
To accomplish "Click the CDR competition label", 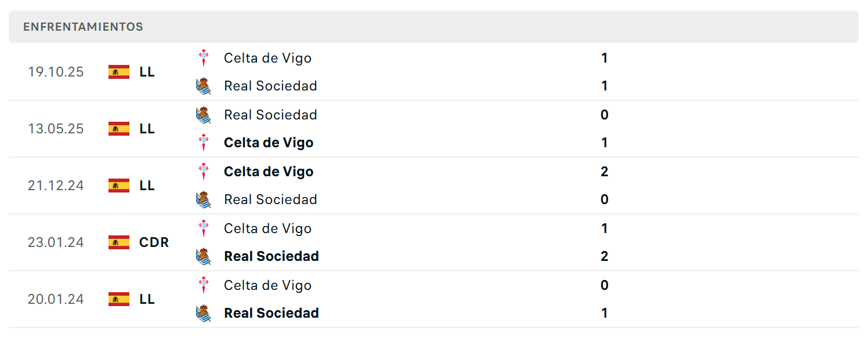I will click(x=154, y=242).
